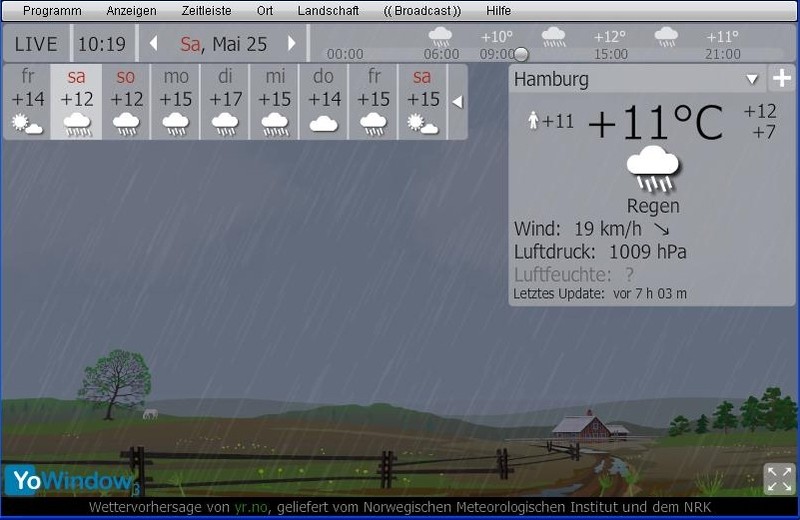Click the rain icon above 06:00
Image resolution: width=800 pixels, height=520 pixels.
coord(440,37)
